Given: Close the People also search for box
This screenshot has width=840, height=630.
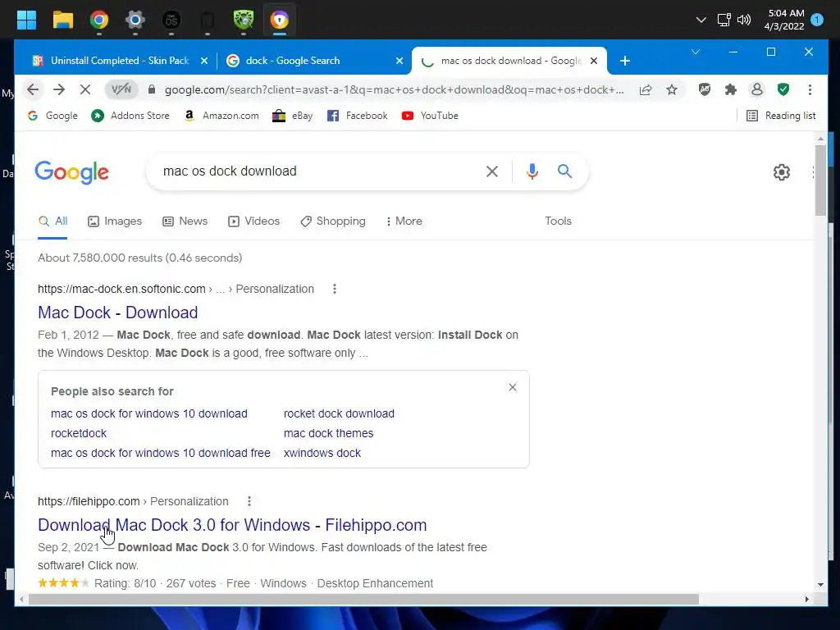Looking at the screenshot, I should (513, 387).
